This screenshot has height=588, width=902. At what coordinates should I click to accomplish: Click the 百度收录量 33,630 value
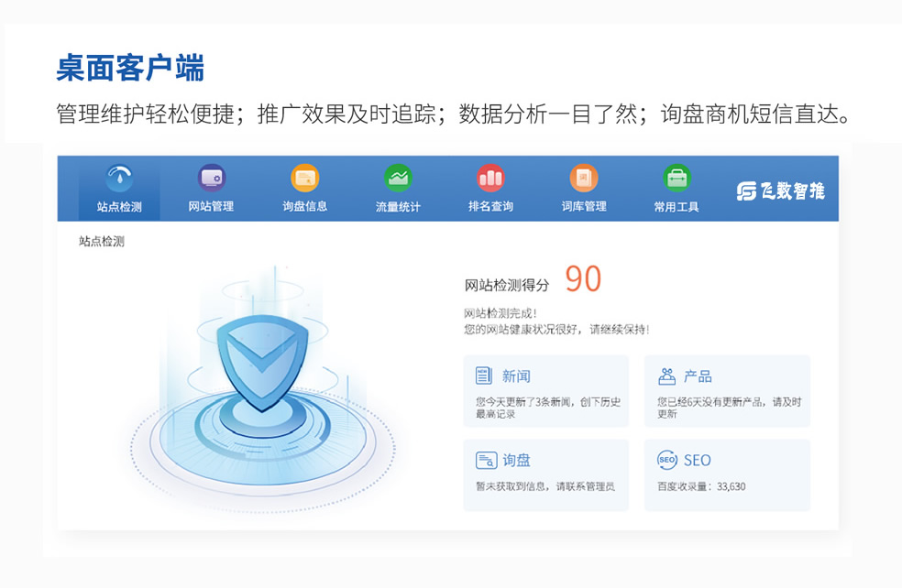click(701, 486)
